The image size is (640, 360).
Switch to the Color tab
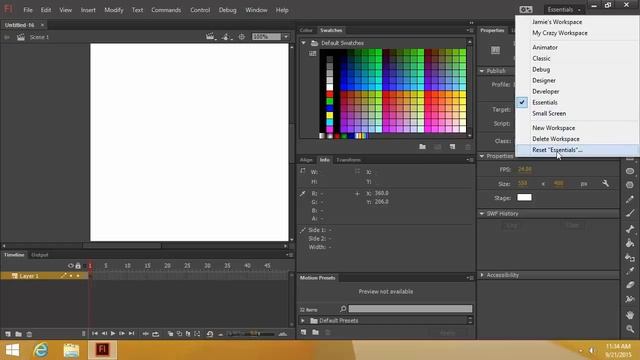pos(306,30)
